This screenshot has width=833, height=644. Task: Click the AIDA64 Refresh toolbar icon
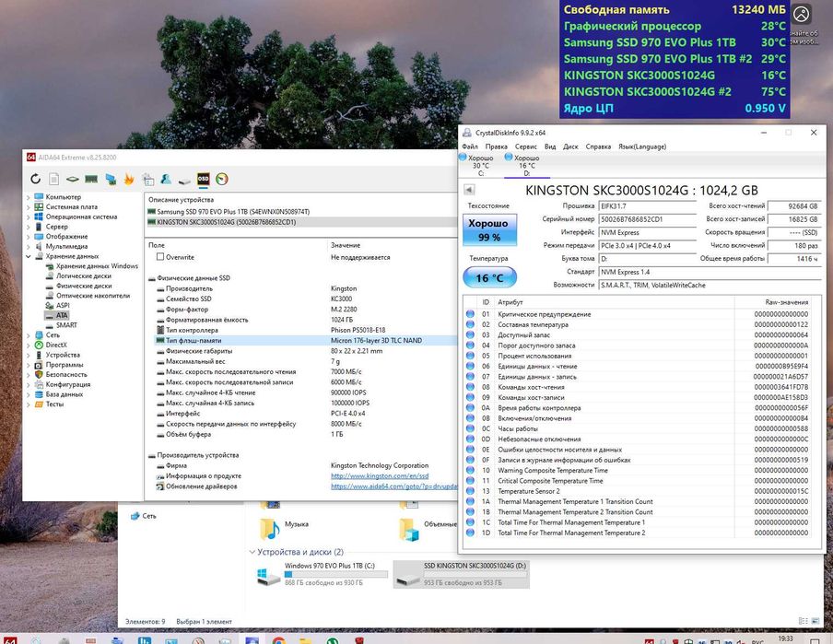(35, 179)
